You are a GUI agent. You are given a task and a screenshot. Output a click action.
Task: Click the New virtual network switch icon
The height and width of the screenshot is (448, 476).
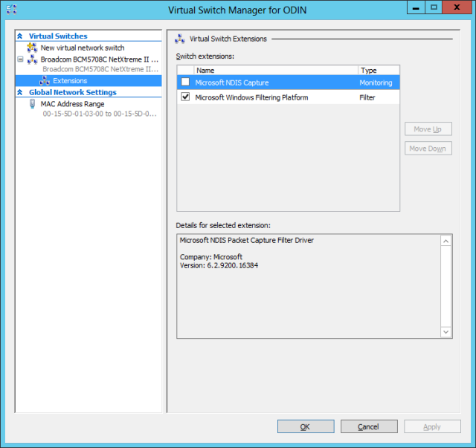(32, 48)
